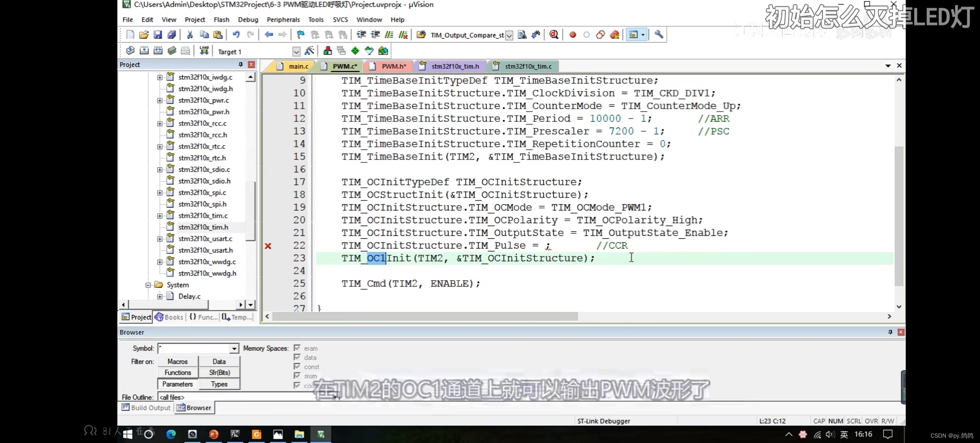The height and width of the screenshot is (443, 980).
Task: Click the Save All toolbar icon
Action: 172,35
